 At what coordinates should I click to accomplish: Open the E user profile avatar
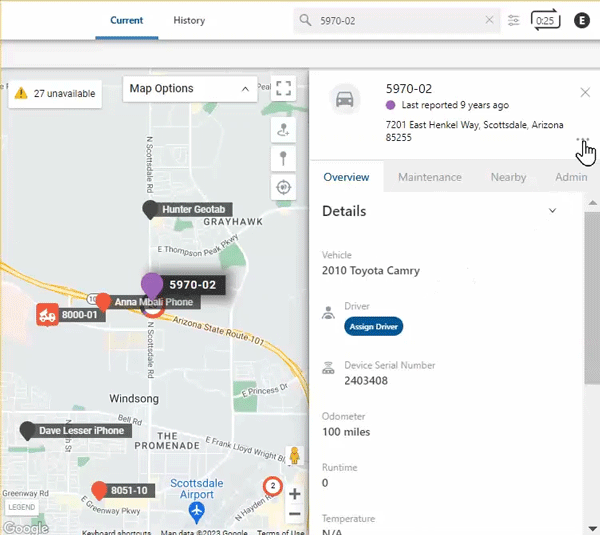582,20
